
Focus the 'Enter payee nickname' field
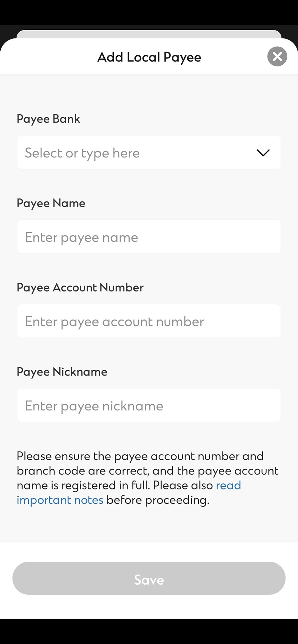click(149, 405)
